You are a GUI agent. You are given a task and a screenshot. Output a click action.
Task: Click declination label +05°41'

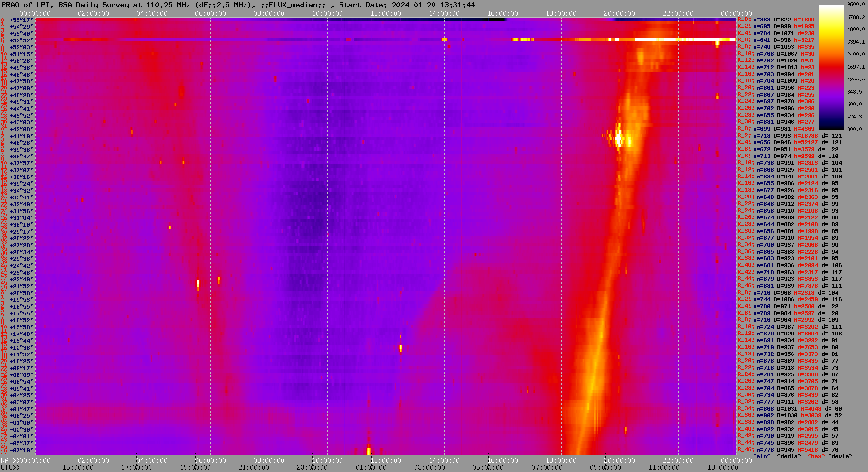(21, 388)
